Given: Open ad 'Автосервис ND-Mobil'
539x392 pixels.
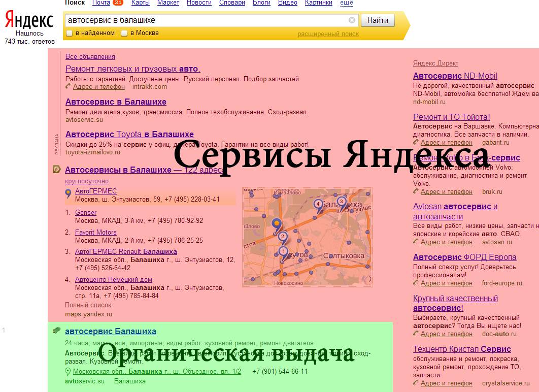Looking at the screenshot, I should [455, 76].
